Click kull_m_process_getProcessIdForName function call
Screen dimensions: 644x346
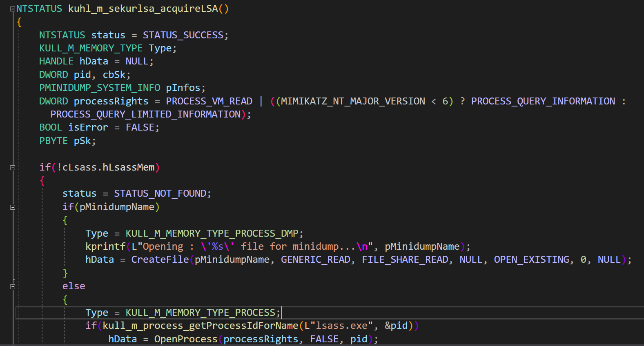coord(201,326)
